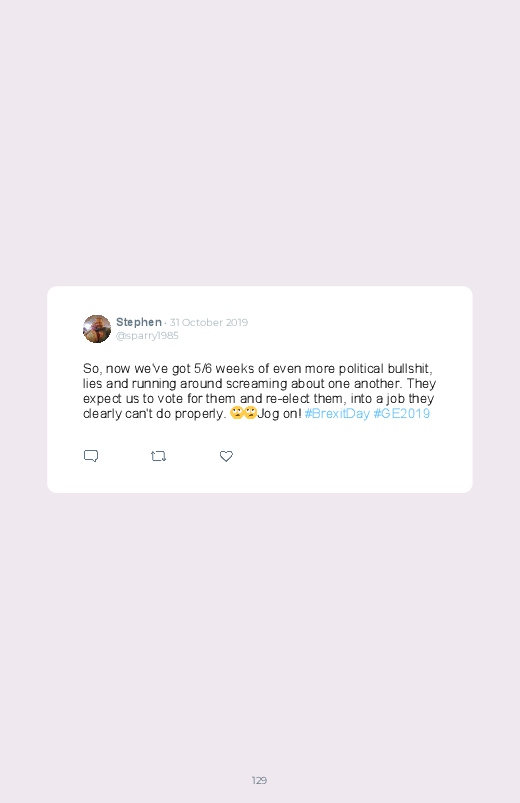Viewport: 520px width, 803px height.
Task: Click the word "bullshit" in the tweet
Action: tap(408, 369)
